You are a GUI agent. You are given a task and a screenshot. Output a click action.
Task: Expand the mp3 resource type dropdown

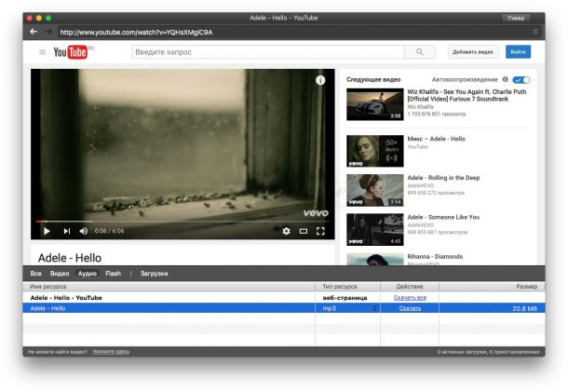click(375, 307)
